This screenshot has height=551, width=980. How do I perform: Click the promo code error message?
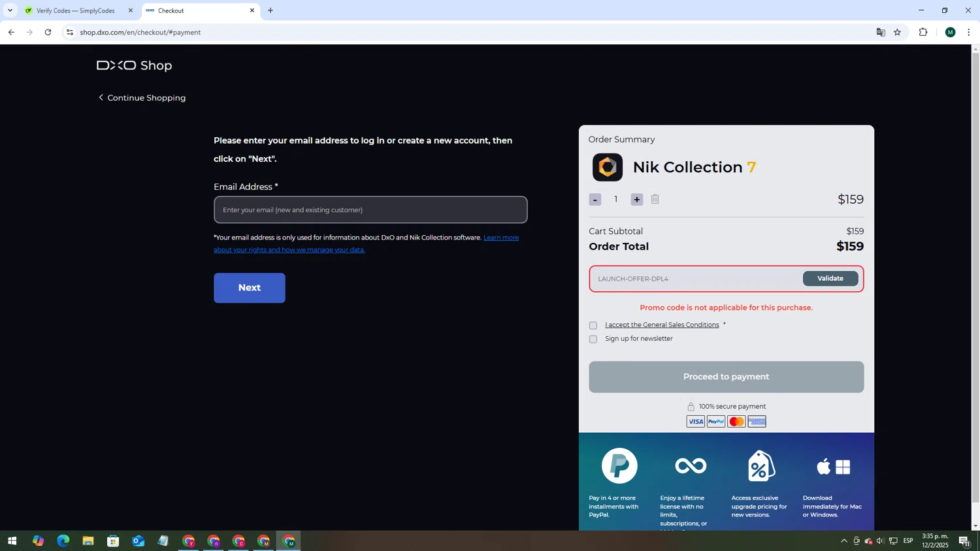pyautogui.click(x=726, y=307)
